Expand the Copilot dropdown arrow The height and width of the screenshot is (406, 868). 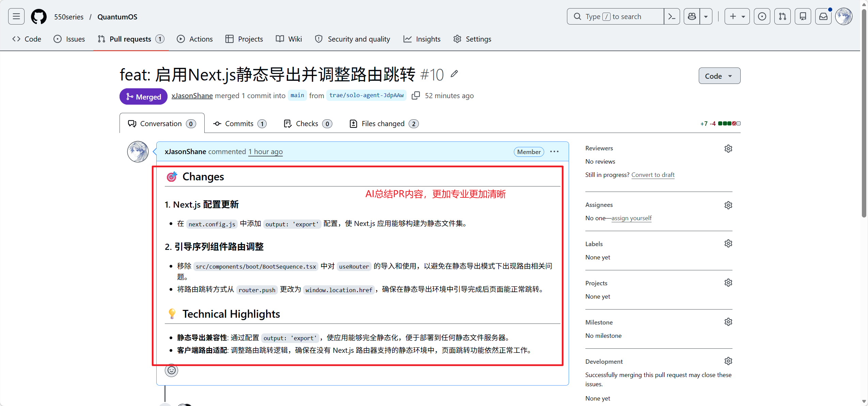click(x=706, y=16)
